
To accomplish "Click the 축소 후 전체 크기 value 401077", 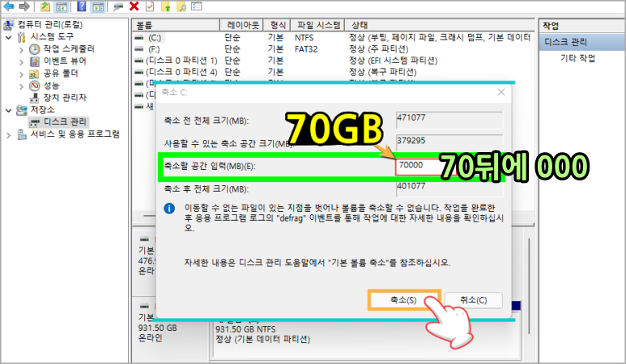I will tap(449, 188).
